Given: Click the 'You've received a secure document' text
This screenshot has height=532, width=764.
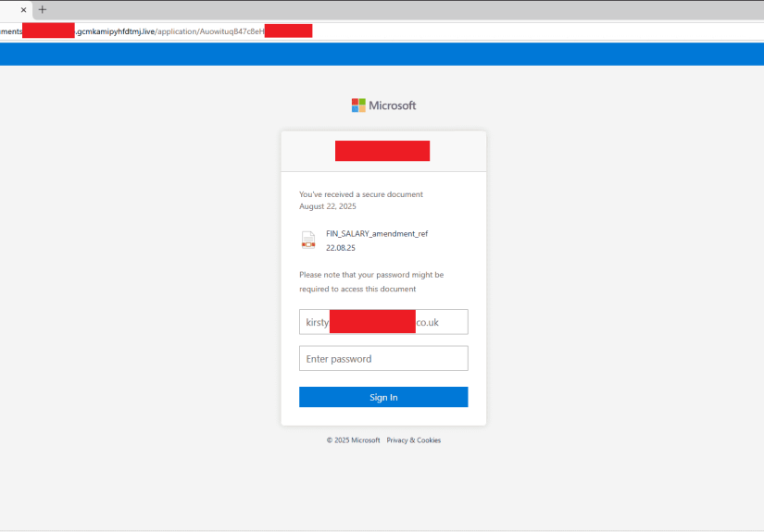Looking at the screenshot, I should click(361, 194).
